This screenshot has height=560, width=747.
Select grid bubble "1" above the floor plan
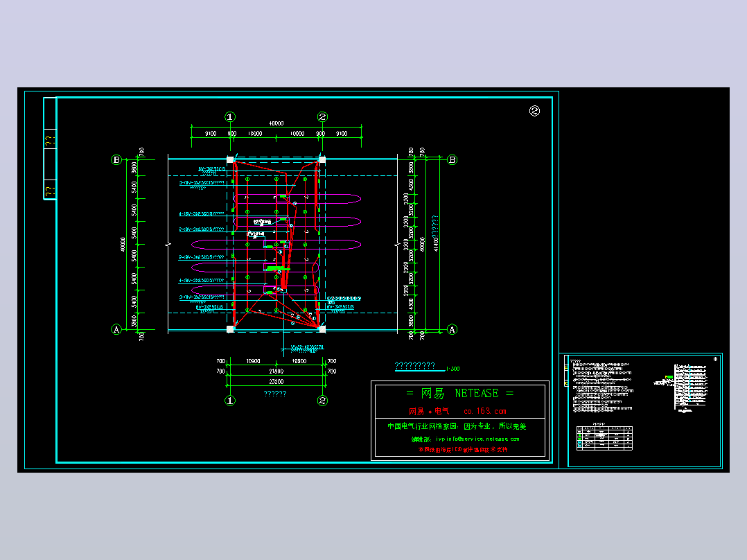click(x=230, y=116)
